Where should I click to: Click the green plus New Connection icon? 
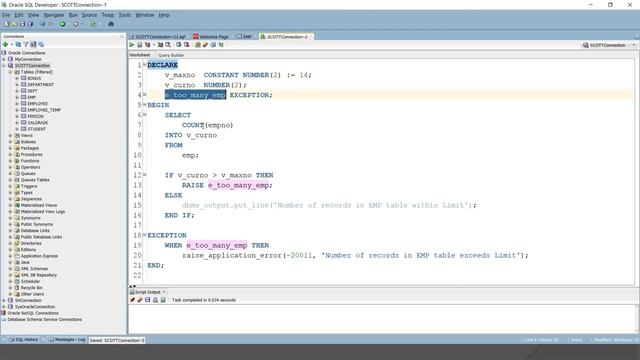pyautogui.click(x=5, y=44)
